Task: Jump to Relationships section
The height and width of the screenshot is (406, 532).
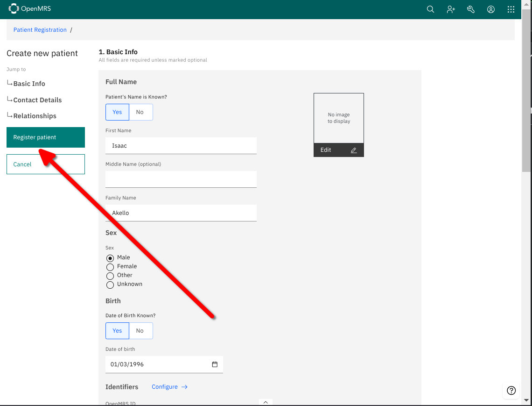Action: 35,116
